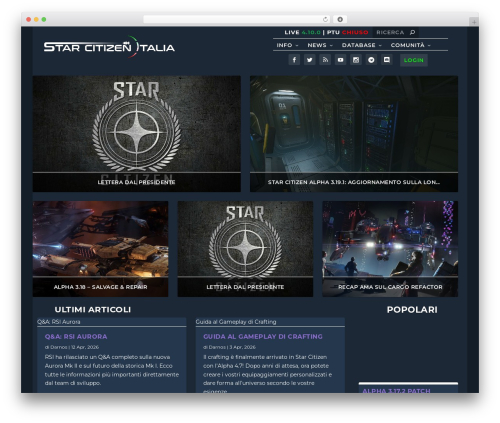Screen dimensions: 500x423
Task: Click the POPOLARI heading
Action: coord(412,310)
